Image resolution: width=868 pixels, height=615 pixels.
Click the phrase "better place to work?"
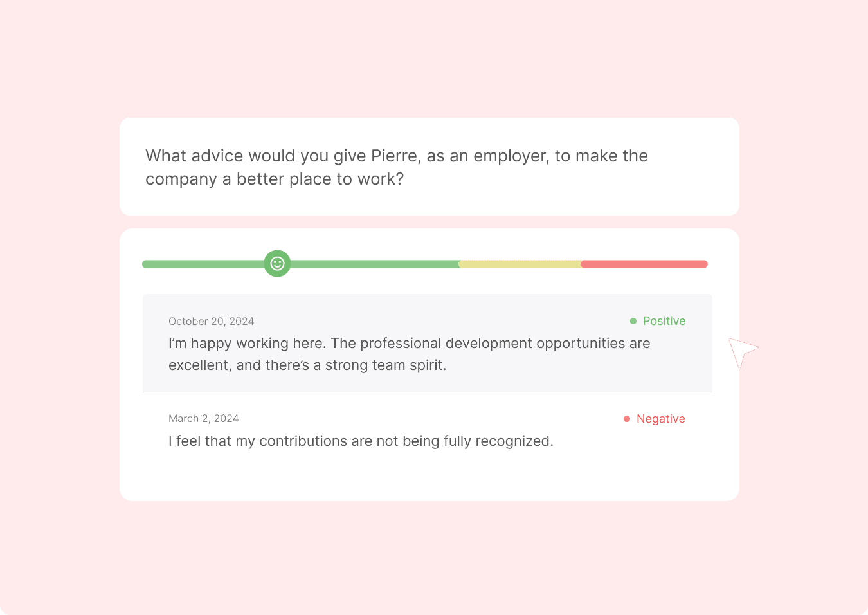coord(320,179)
